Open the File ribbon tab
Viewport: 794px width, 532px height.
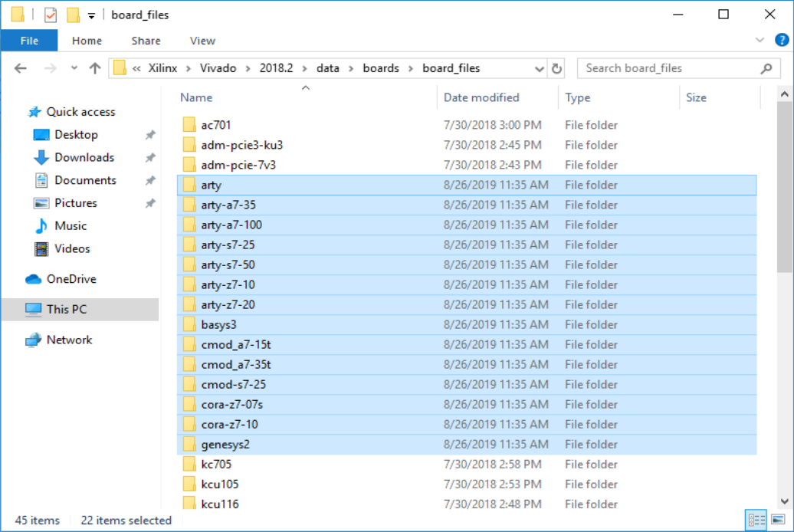[29, 41]
